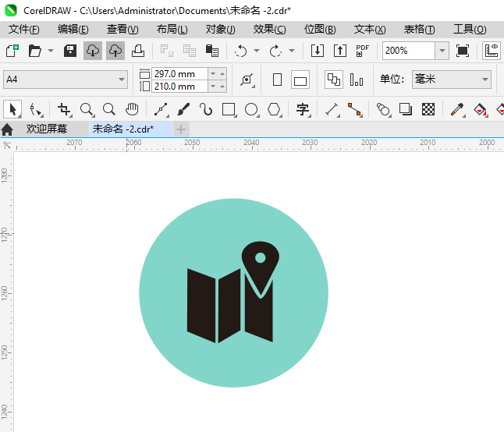Switch to the 欢迎屏幕 tab

[x=46, y=129]
